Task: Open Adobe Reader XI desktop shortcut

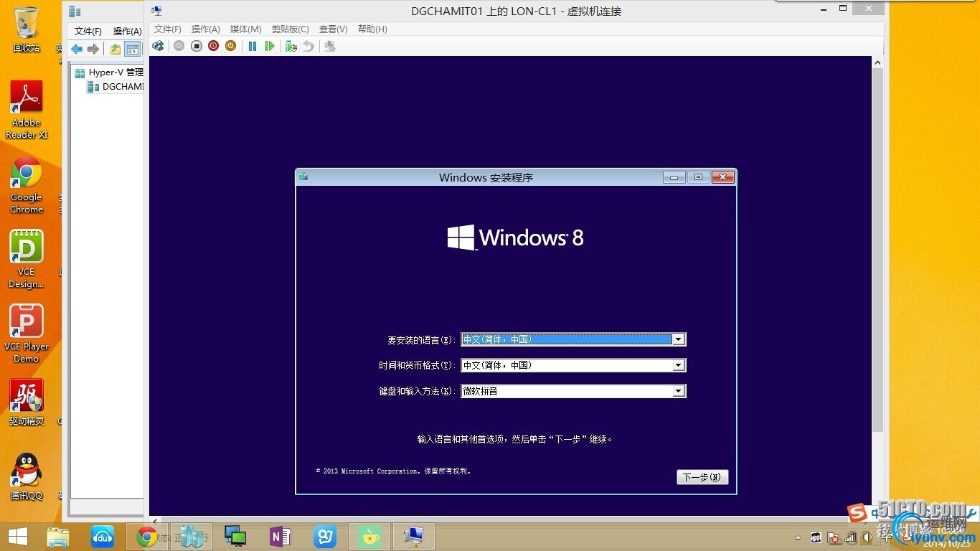Action: (x=27, y=110)
